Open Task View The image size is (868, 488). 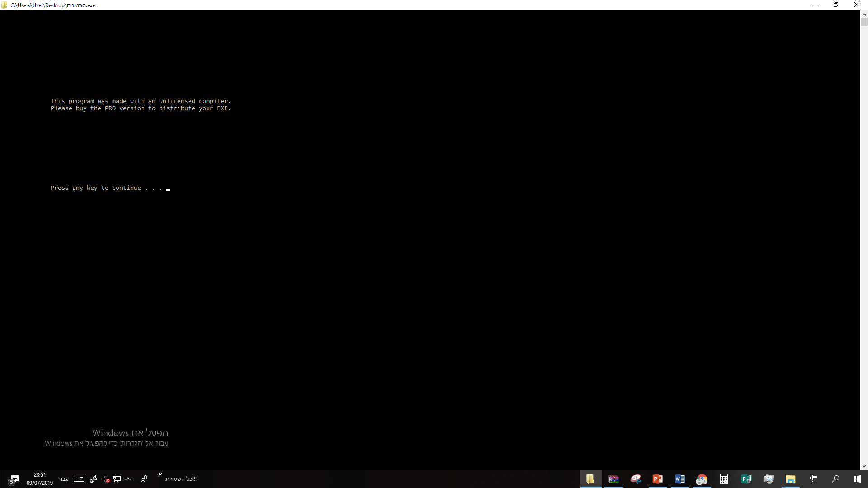tap(814, 479)
